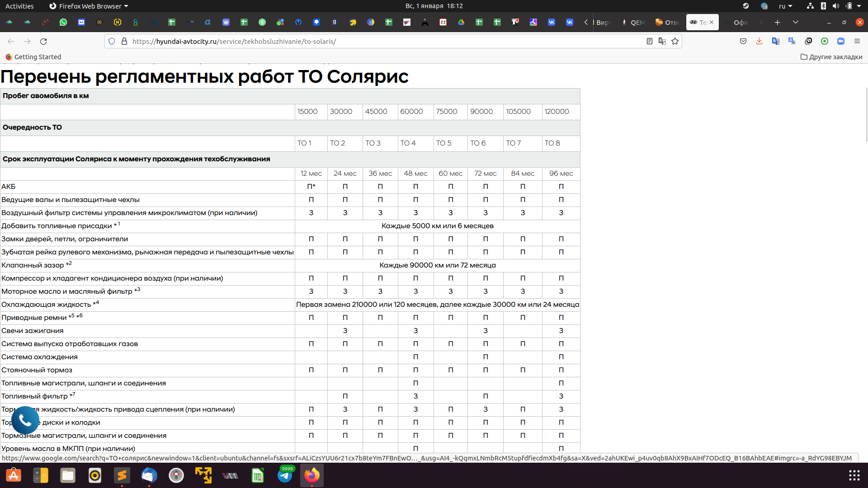Click the Zoom extension icon in the toolbar

841,41
